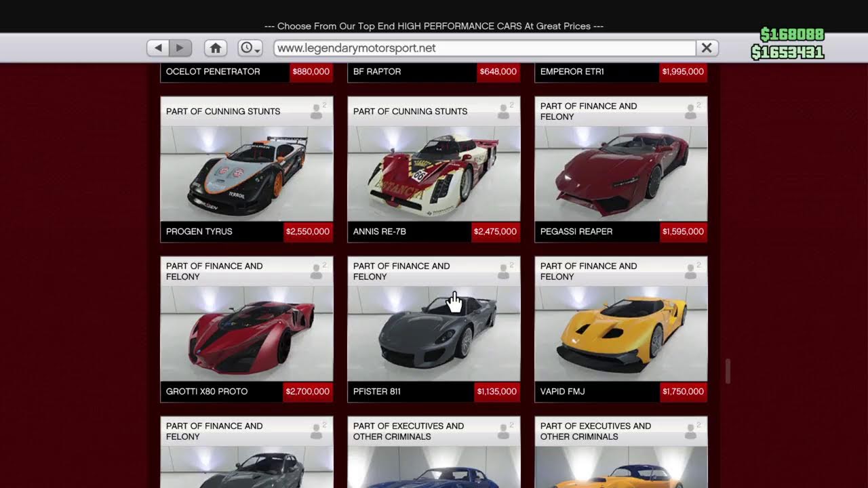Open the browser history clock dropdown
868x488 pixels.
pos(250,48)
